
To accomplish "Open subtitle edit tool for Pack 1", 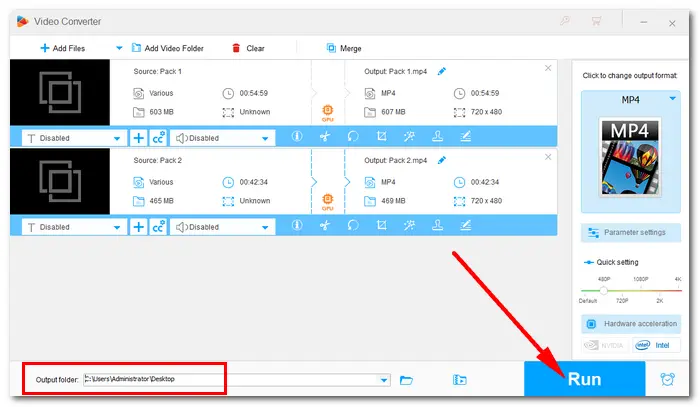I will coord(466,136).
